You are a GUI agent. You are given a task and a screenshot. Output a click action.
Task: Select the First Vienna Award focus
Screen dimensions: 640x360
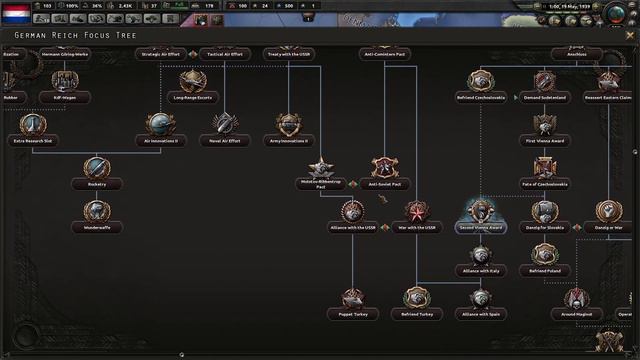tap(544, 130)
